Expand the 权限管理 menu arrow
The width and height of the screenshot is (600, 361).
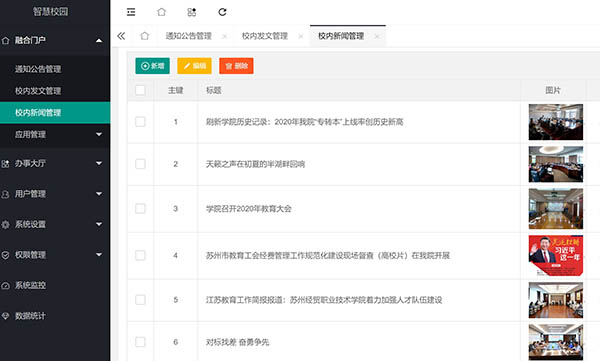99,255
